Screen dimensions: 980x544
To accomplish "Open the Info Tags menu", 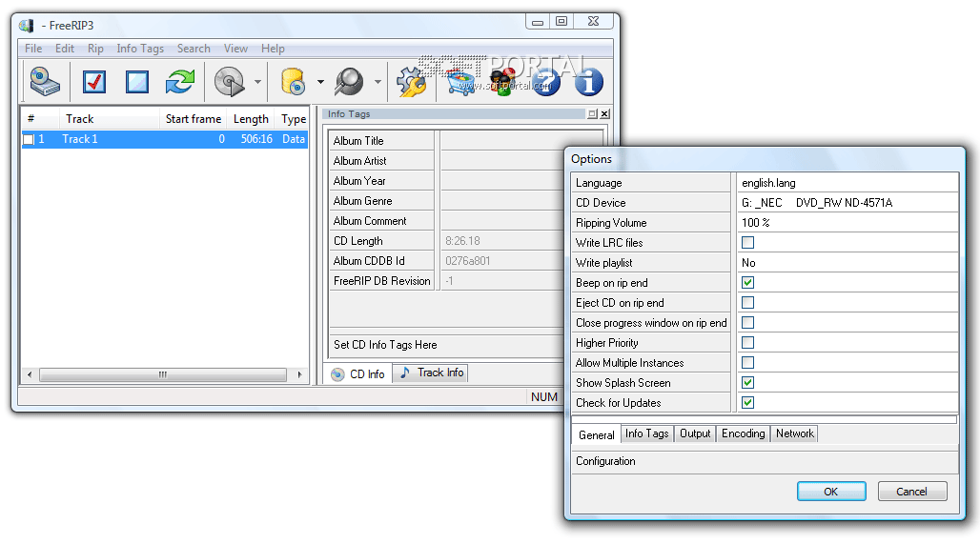I will click(140, 48).
